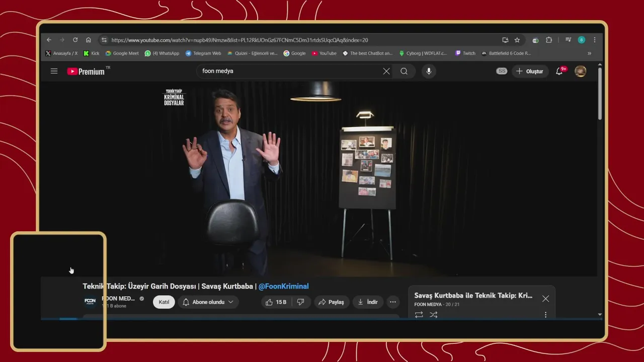The height and width of the screenshot is (362, 644).
Task: Open the browser extensions puzzle icon
Action: 549,40
